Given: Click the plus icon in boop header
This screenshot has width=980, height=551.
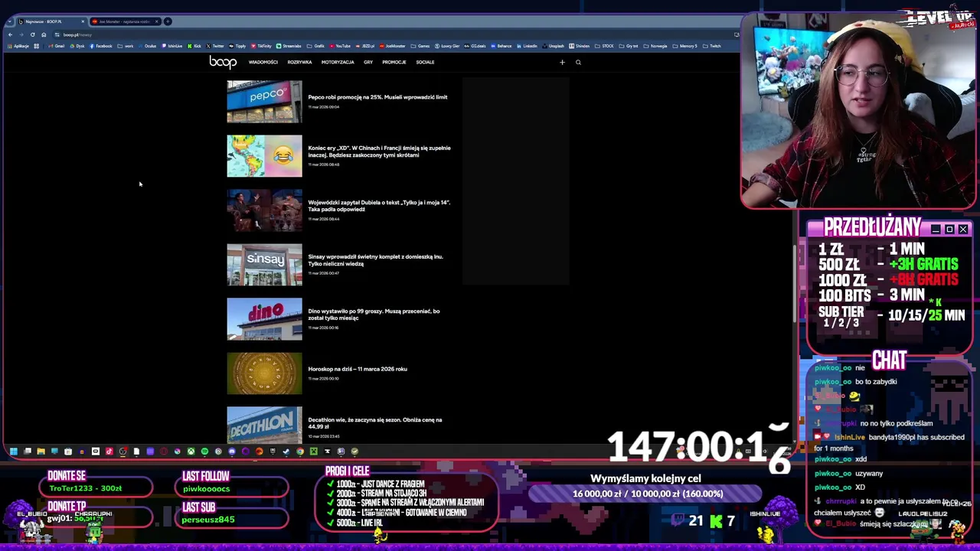Looking at the screenshot, I should pos(562,63).
